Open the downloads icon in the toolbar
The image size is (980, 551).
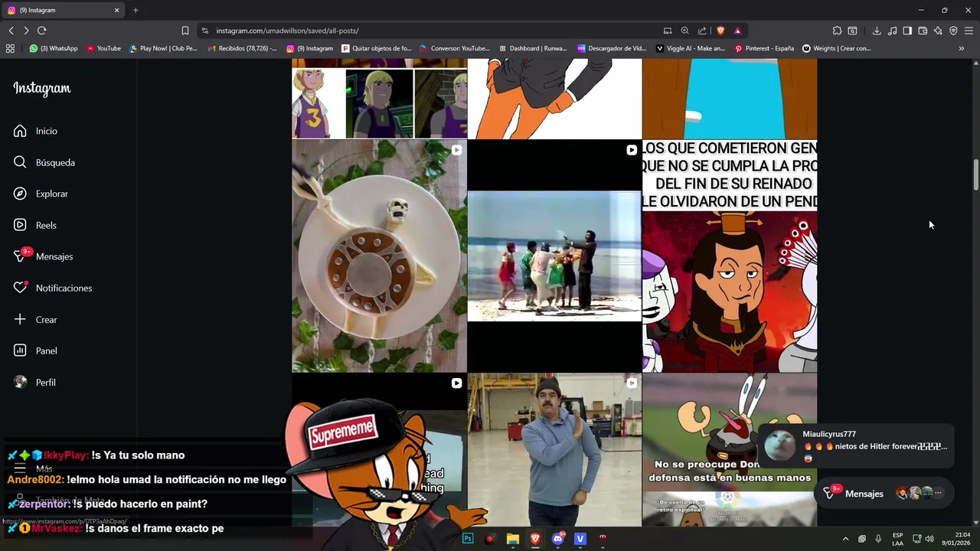coord(877,31)
